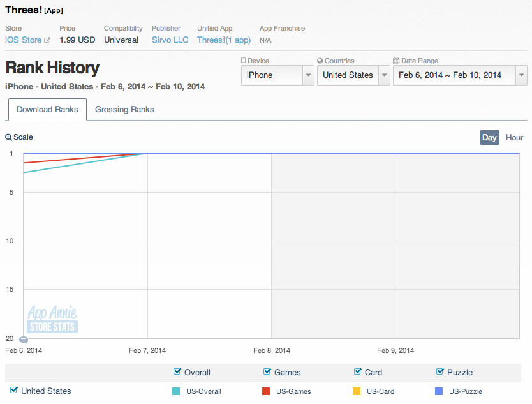Click the Device dropdown arrow
The image size is (532, 404).
pos(308,75)
